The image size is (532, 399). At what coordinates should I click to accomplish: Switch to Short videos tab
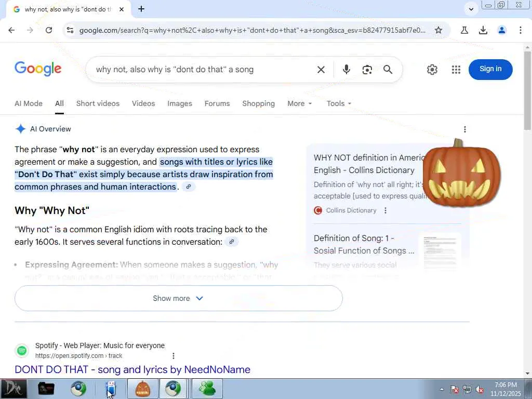click(x=98, y=103)
